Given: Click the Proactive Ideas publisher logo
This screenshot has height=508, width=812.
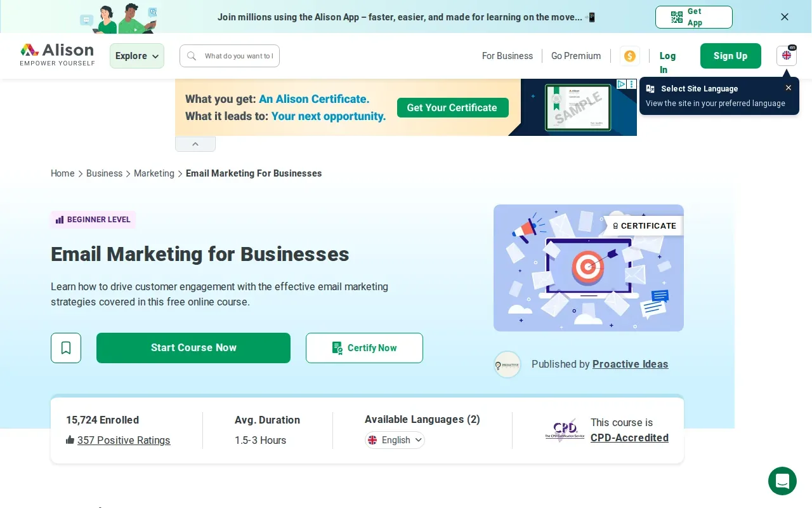Looking at the screenshot, I should pos(507,364).
